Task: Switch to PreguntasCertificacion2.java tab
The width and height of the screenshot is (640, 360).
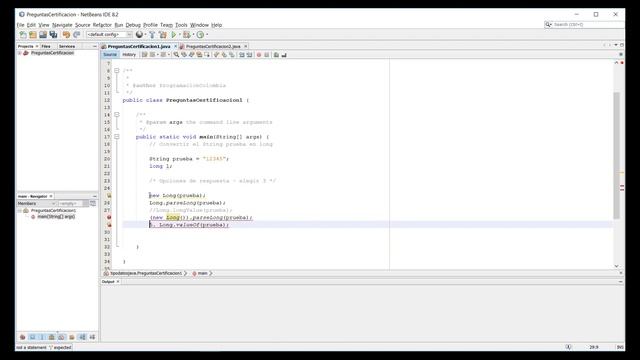Action: tap(213, 47)
